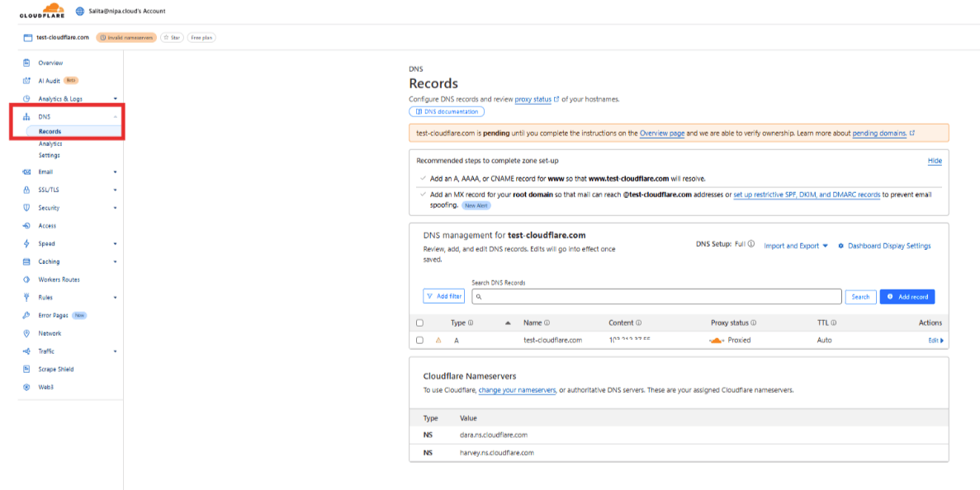Click the info icon beside DNS Setup Full

pos(751,245)
